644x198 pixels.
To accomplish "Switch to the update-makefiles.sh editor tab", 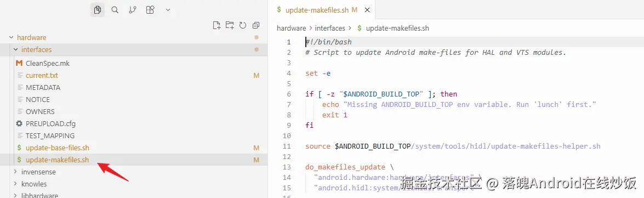I will (317, 10).
